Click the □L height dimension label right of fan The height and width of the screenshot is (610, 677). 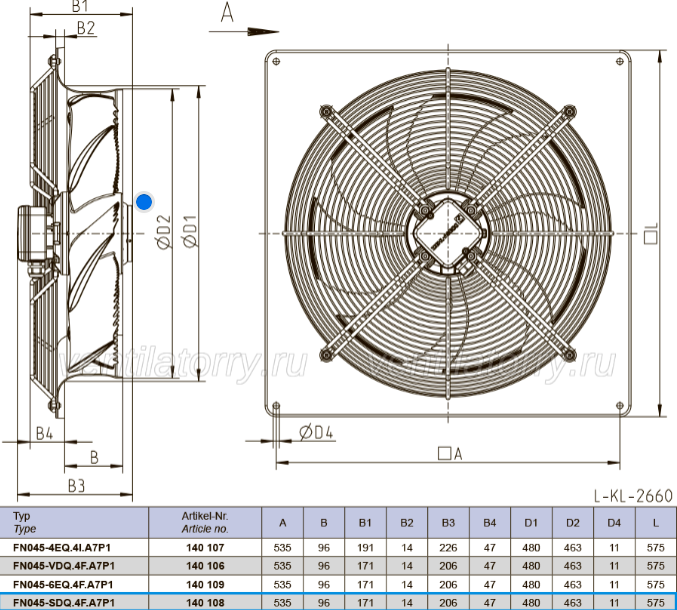point(651,235)
